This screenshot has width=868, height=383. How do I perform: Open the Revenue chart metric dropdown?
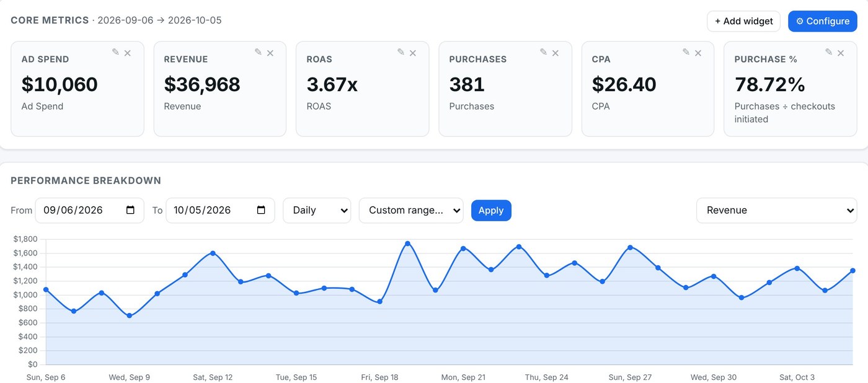(776, 210)
